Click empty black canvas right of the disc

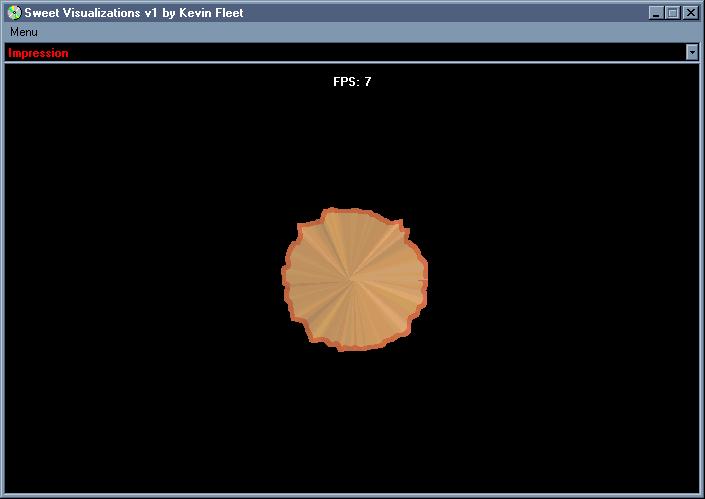(x=560, y=280)
